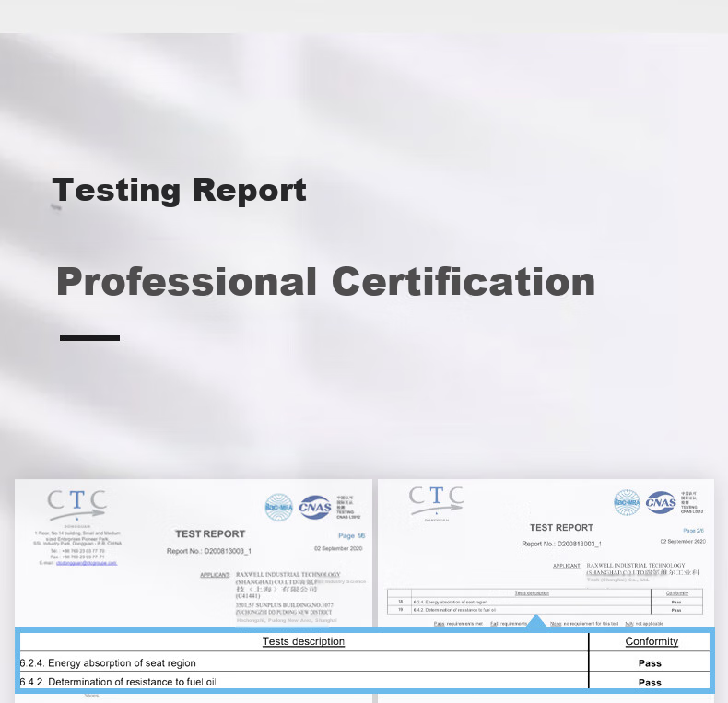This screenshot has height=703, width=728.
Task: Click the CNAS logo on the left report
Action: 315,507
